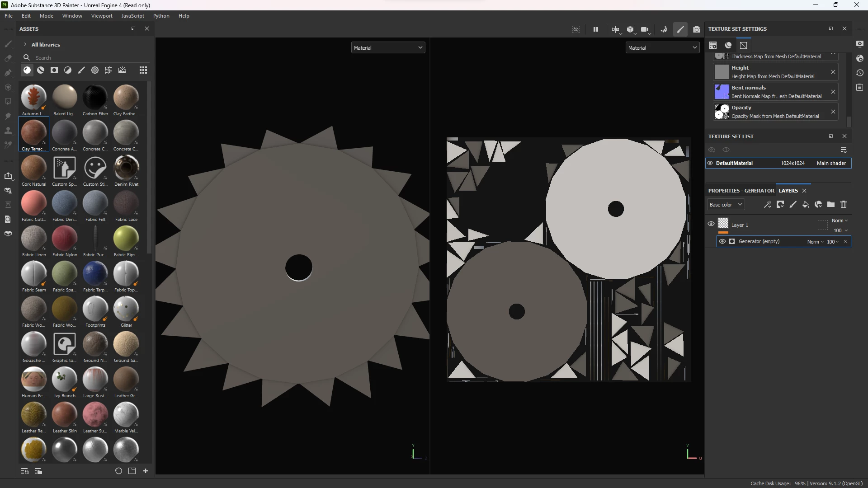Open the Viewport menu

click(x=102, y=16)
